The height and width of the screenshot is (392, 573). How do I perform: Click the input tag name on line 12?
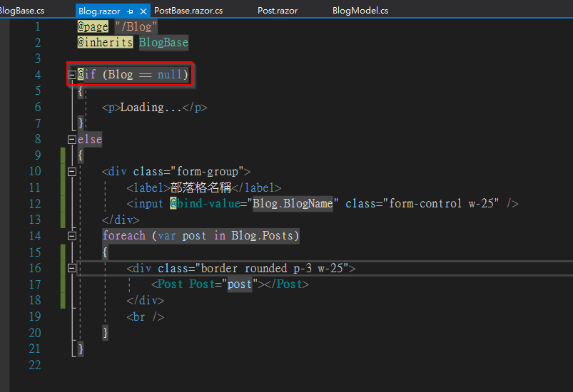pos(148,203)
